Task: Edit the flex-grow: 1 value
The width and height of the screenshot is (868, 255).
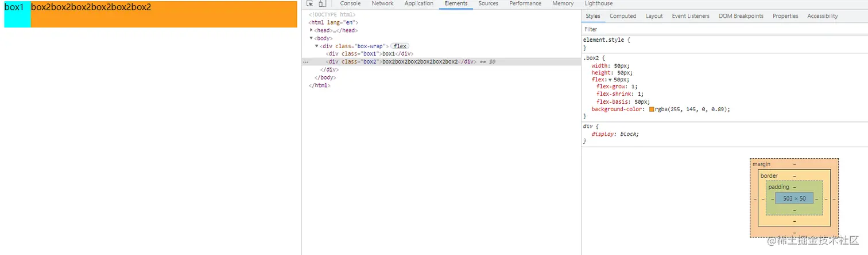Action: click(634, 87)
